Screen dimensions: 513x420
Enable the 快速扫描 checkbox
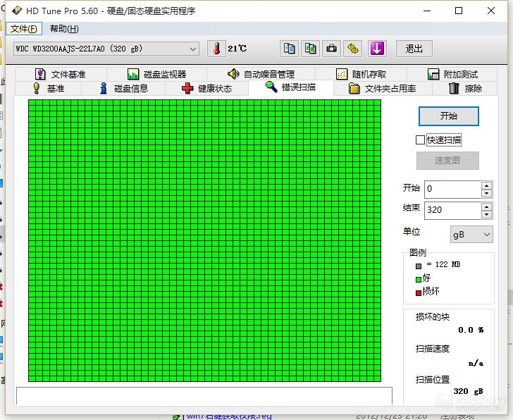[420, 140]
